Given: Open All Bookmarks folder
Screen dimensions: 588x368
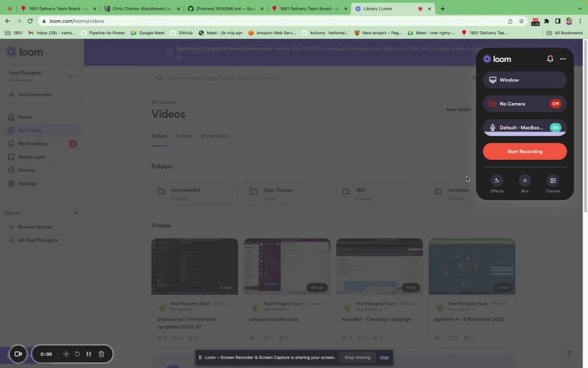Looking at the screenshot, I should click(565, 33).
